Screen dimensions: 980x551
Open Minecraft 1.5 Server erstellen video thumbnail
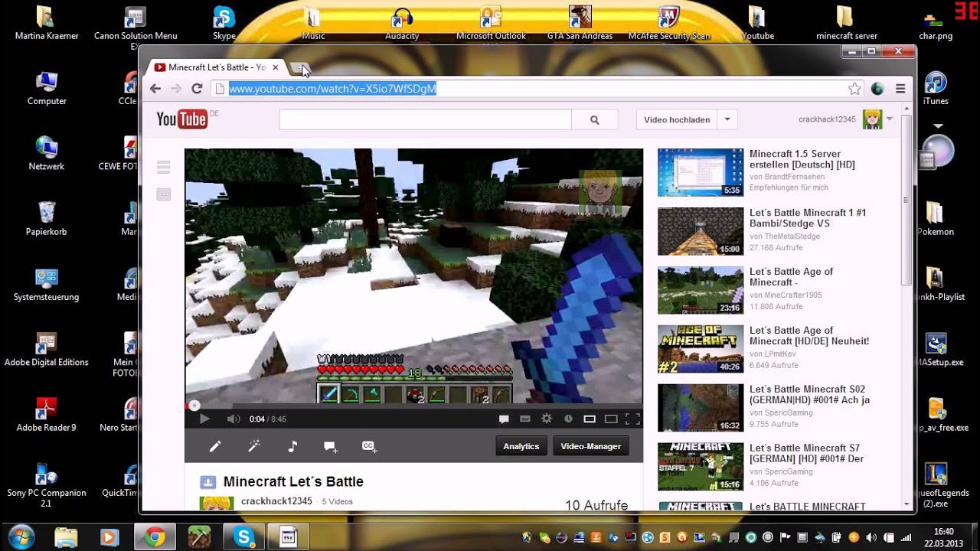coord(701,172)
